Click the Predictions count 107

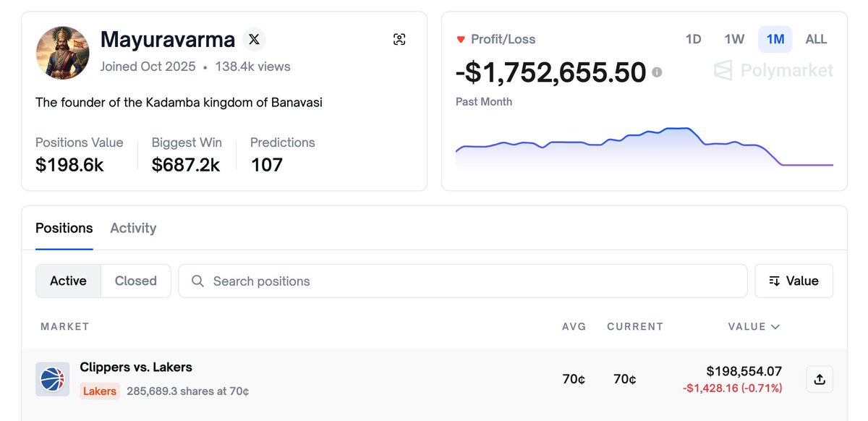tap(283, 155)
